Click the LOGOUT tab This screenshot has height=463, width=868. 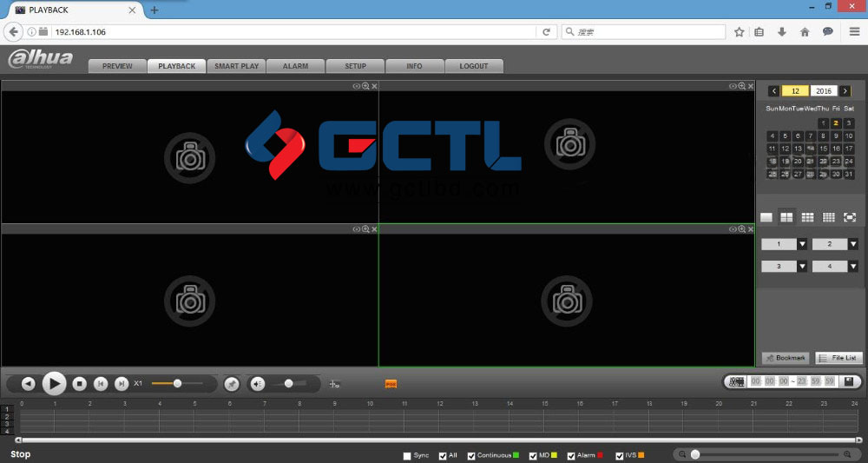tap(474, 66)
